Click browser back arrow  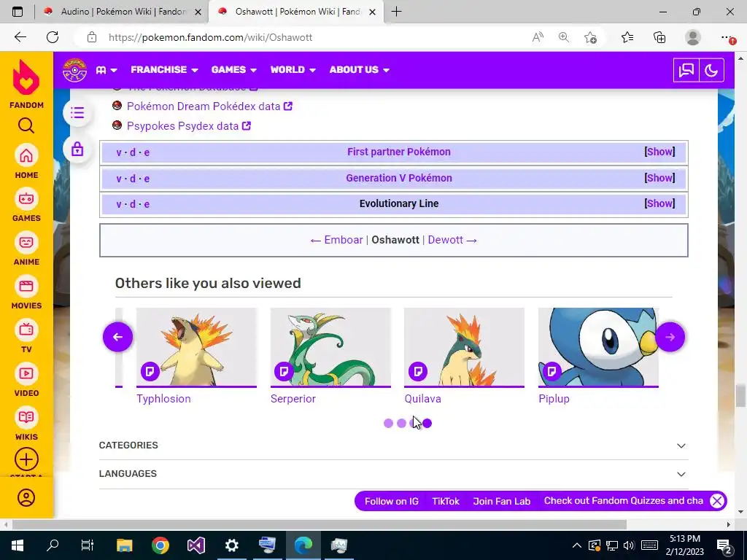tap(20, 37)
